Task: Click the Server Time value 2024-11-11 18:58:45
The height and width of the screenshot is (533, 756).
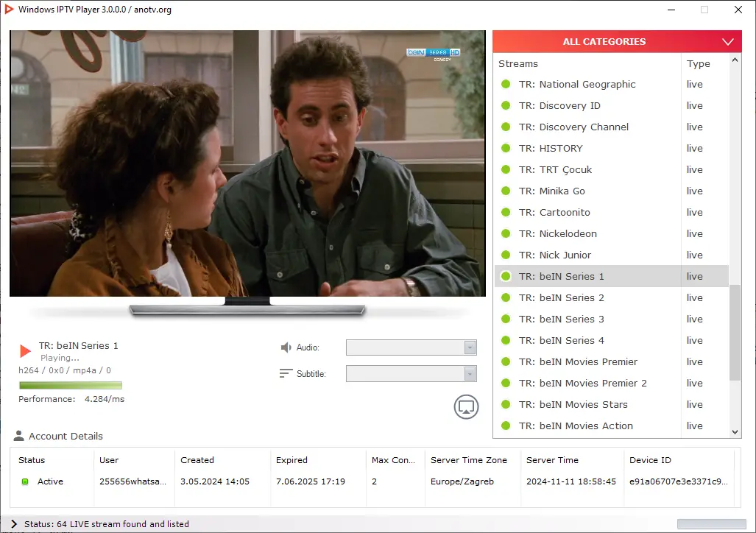Action: tap(570, 481)
